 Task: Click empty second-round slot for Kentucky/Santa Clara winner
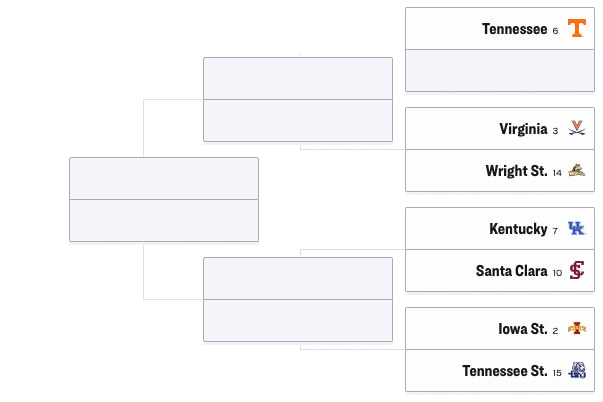[x=297, y=279]
